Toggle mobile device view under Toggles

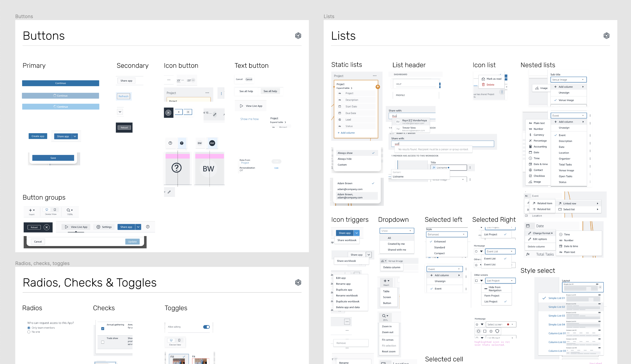point(179,340)
